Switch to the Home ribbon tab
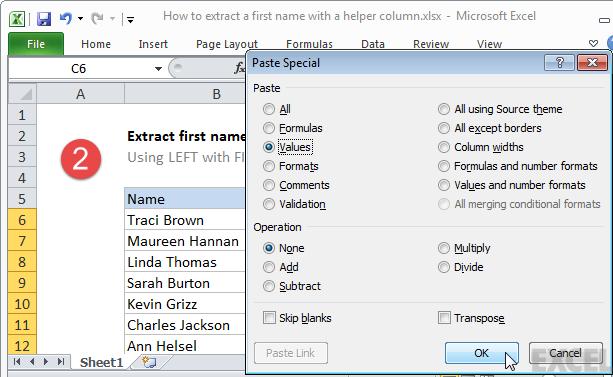 (x=96, y=44)
